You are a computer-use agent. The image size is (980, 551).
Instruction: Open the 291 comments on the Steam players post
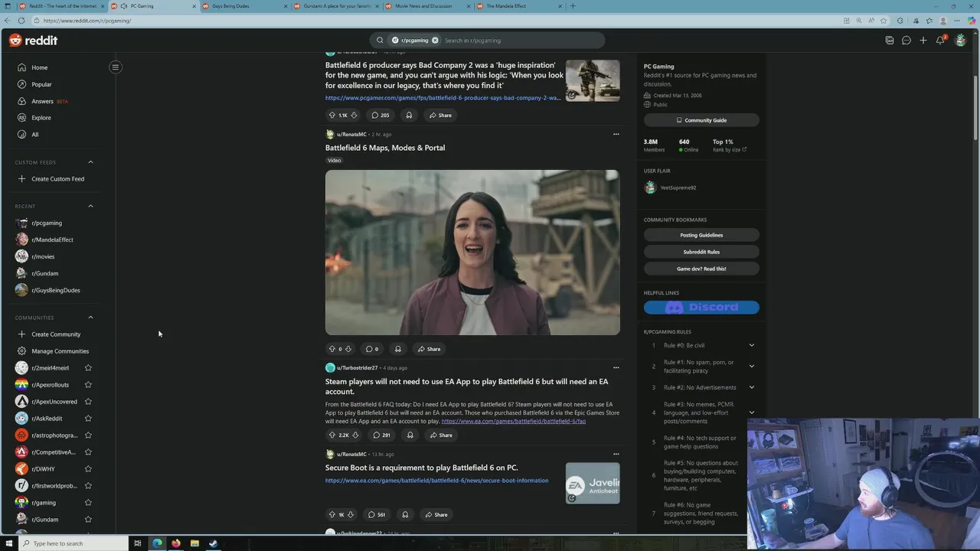[x=381, y=435]
